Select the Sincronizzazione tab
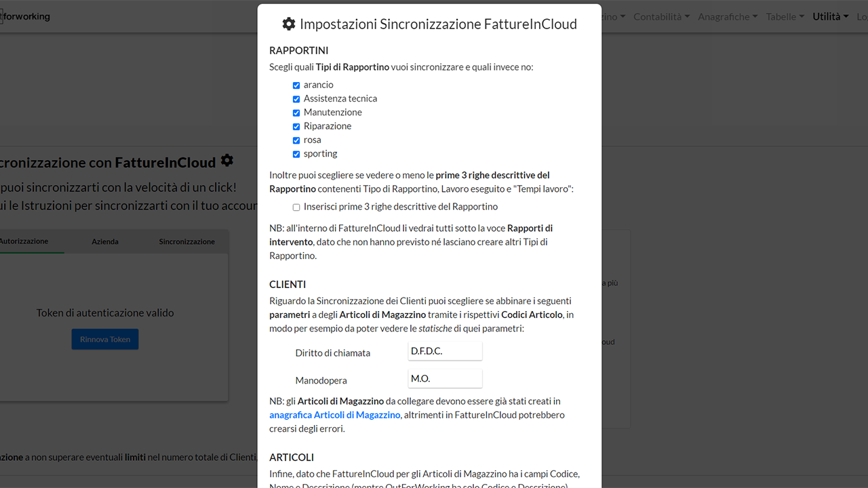The width and height of the screenshot is (868, 488). click(186, 242)
